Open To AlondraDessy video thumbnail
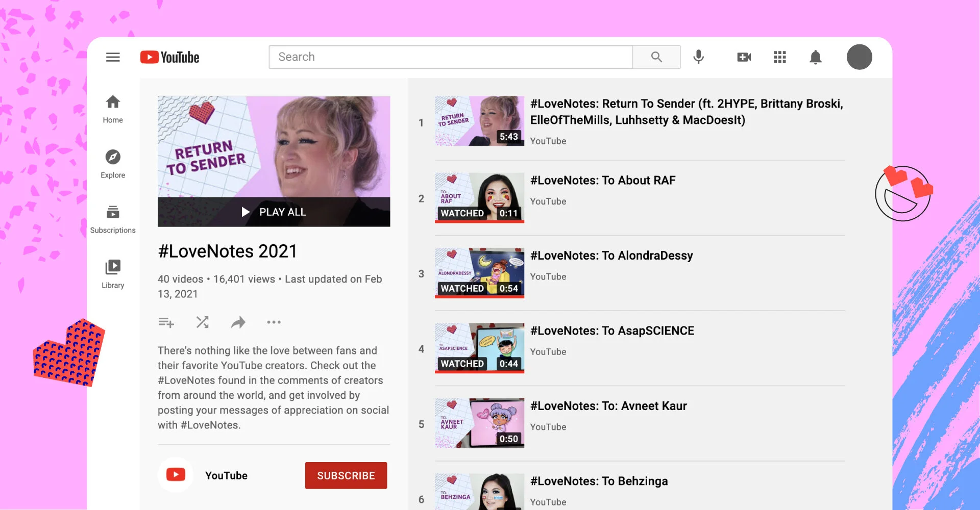980x510 pixels. 479,273
